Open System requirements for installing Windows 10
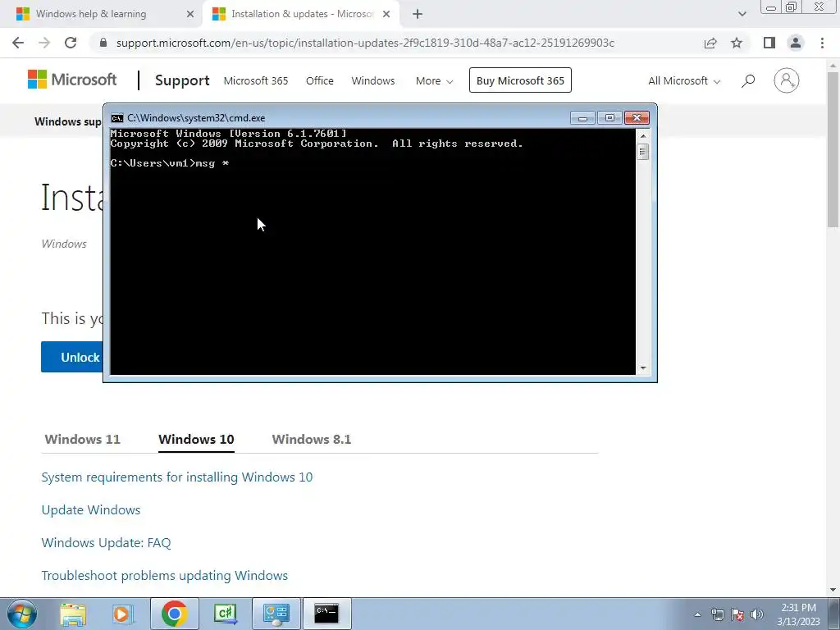The width and height of the screenshot is (840, 630). pos(177,477)
